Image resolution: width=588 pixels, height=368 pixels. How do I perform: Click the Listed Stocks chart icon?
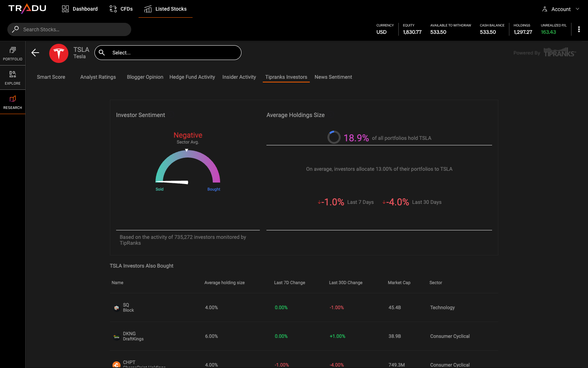pyautogui.click(x=148, y=9)
